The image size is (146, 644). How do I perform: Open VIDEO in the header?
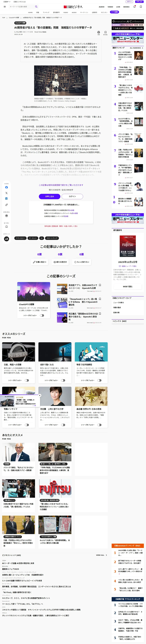[110, 7]
